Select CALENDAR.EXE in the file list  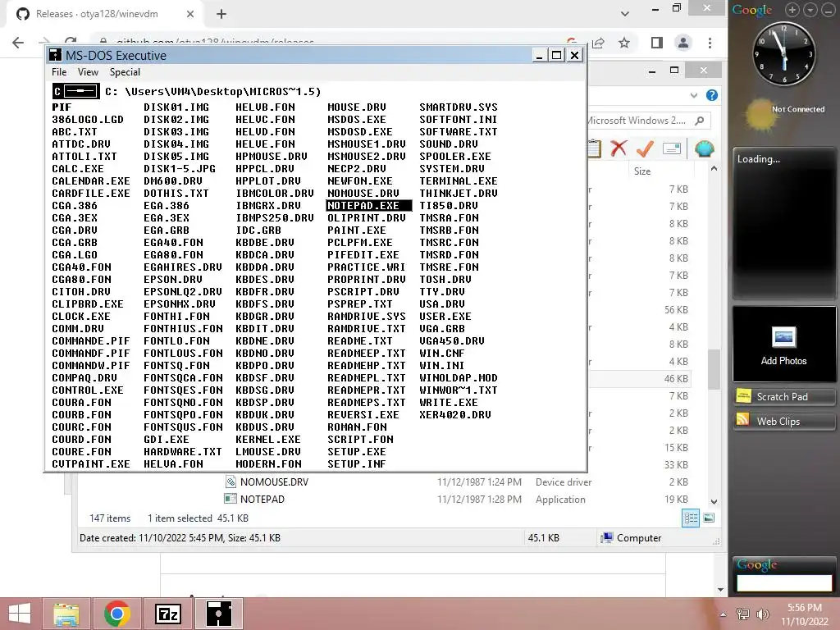tap(90, 181)
